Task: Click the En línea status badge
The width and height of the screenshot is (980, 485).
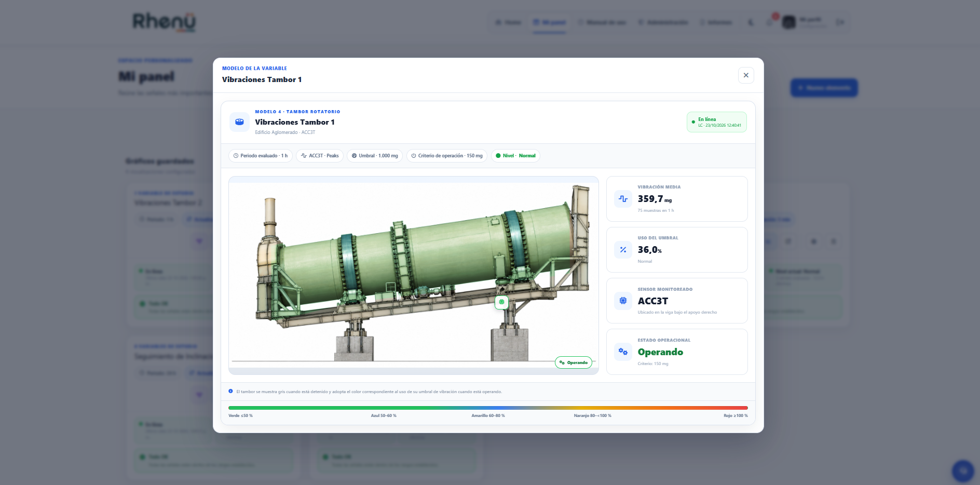Action: [x=716, y=122]
